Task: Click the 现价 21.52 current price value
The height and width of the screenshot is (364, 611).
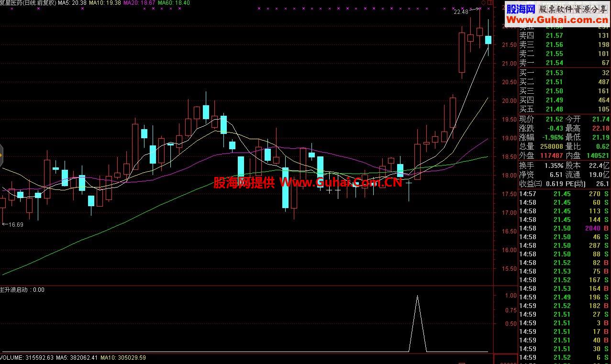Action: 555,119
